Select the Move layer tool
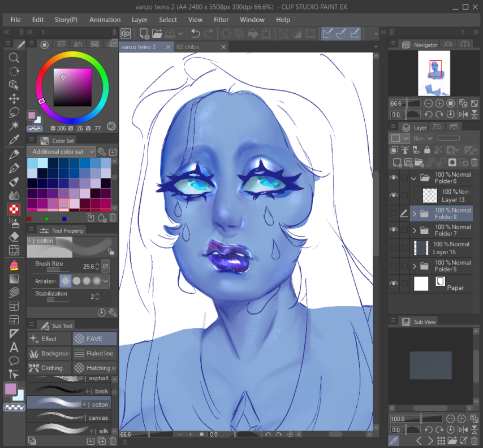The image size is (483, 448). (x=14, y=99)
